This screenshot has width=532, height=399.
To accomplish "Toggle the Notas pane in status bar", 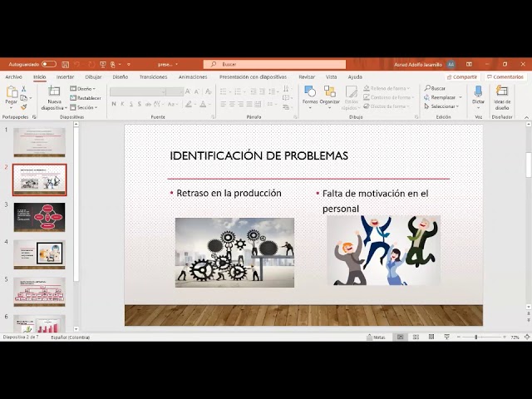I will 375,337.
